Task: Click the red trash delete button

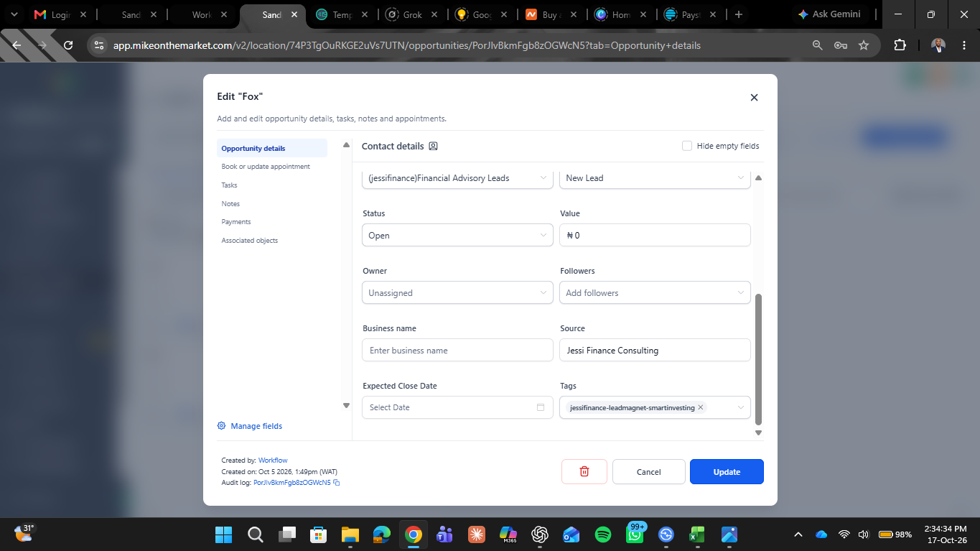Action: (x=584, y=472)
